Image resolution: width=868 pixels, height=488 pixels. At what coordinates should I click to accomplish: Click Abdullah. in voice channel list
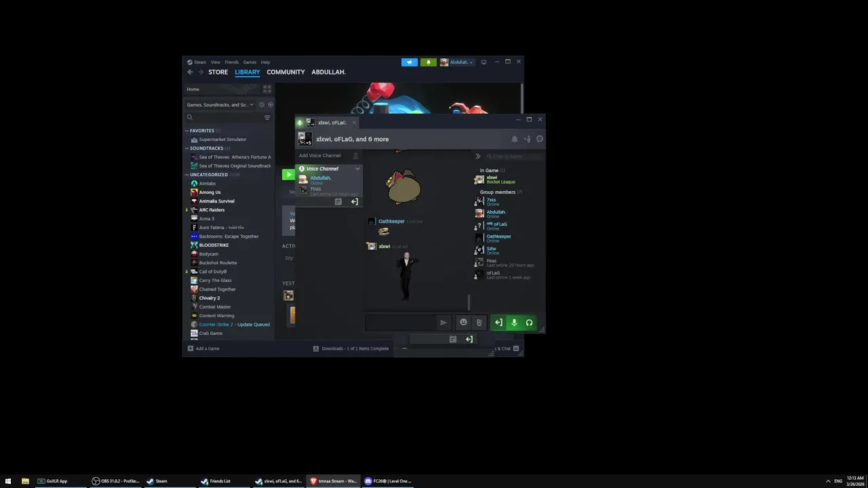coord(321,180)
